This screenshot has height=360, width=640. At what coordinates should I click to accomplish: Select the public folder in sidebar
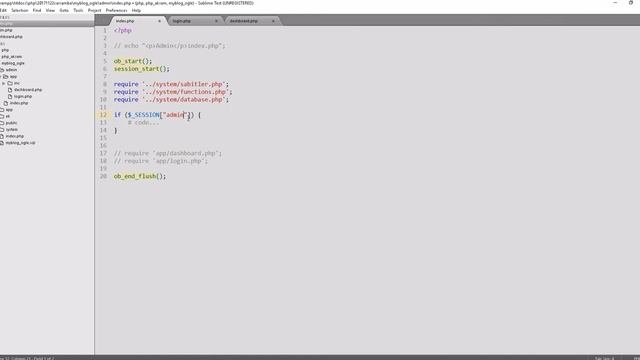[11, 123]
